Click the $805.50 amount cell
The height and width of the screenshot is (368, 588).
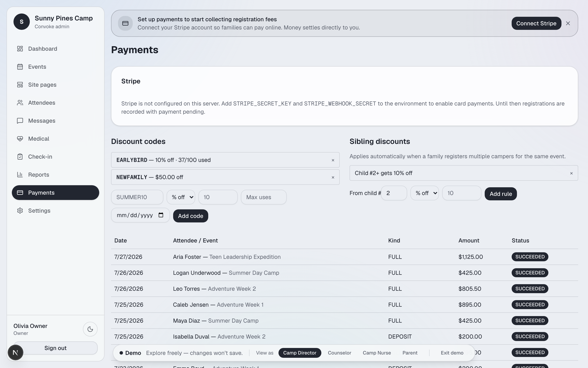(470, 289)
